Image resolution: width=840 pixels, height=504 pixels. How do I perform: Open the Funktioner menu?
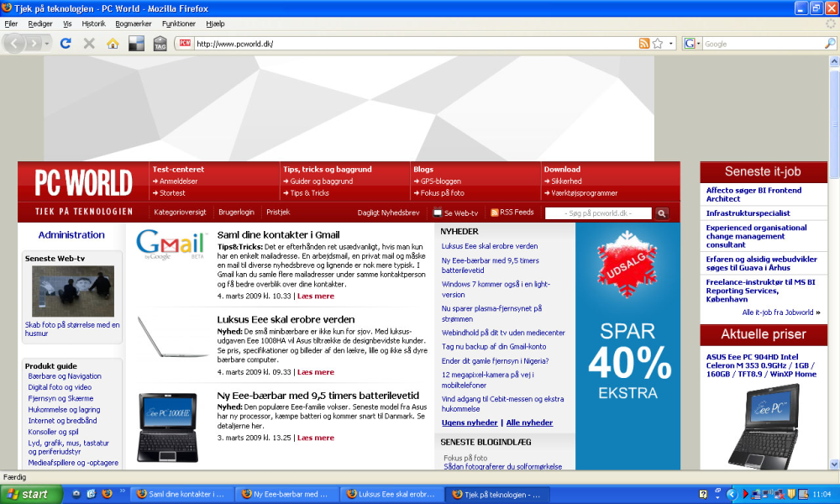pos(179,24)
